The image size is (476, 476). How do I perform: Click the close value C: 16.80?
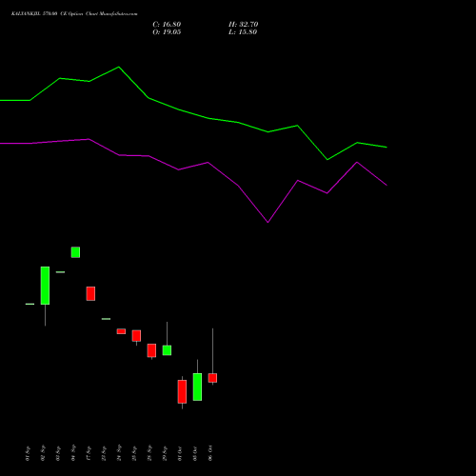(167, 25)
